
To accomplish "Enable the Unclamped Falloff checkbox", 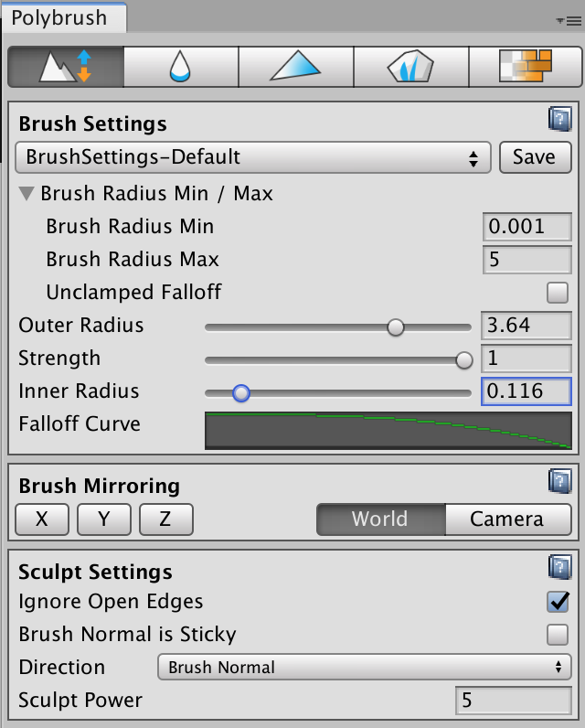I will pos(558,293).
